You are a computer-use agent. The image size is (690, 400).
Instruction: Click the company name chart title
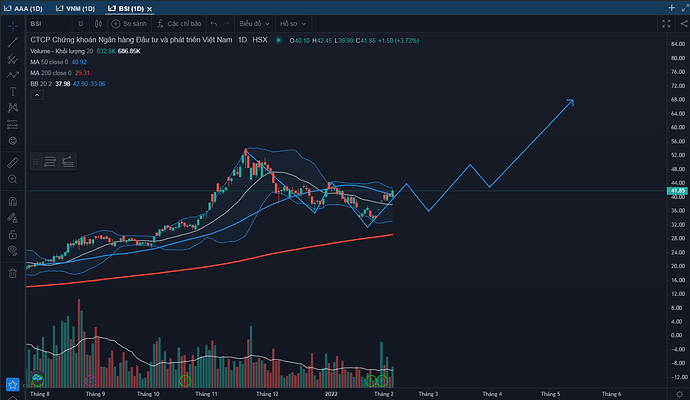131,40
